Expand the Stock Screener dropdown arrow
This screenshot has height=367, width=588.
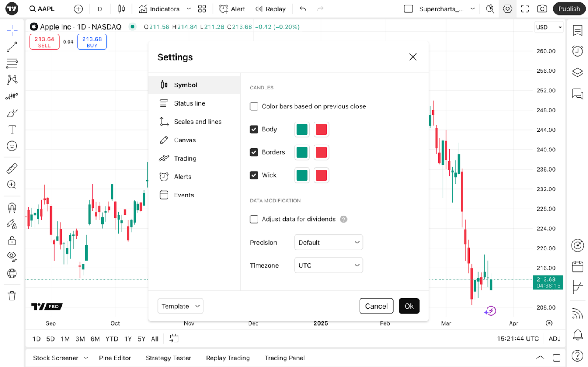click(86, 358)
